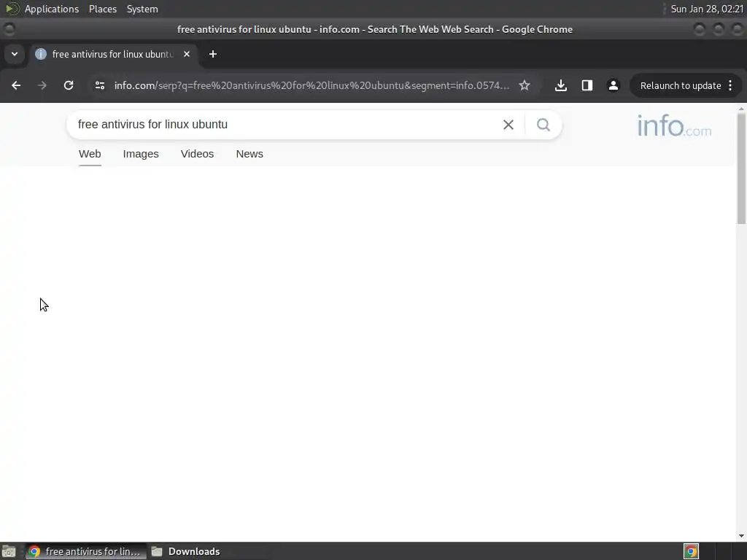Click show desktop icon in taskbar

pos(9,551)
